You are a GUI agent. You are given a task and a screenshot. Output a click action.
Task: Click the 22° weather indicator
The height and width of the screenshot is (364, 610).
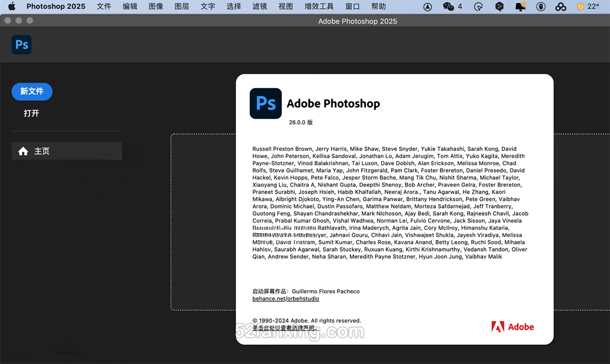click(x=588, y=7)
